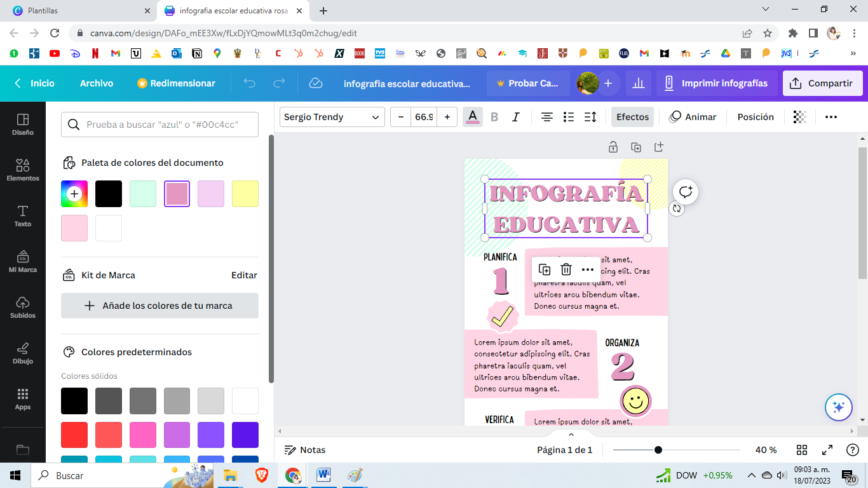The image size is (868, 488).
Task: Duplicate the page icon above canvas
Action: pyautogui.click(x=636, y=147)
